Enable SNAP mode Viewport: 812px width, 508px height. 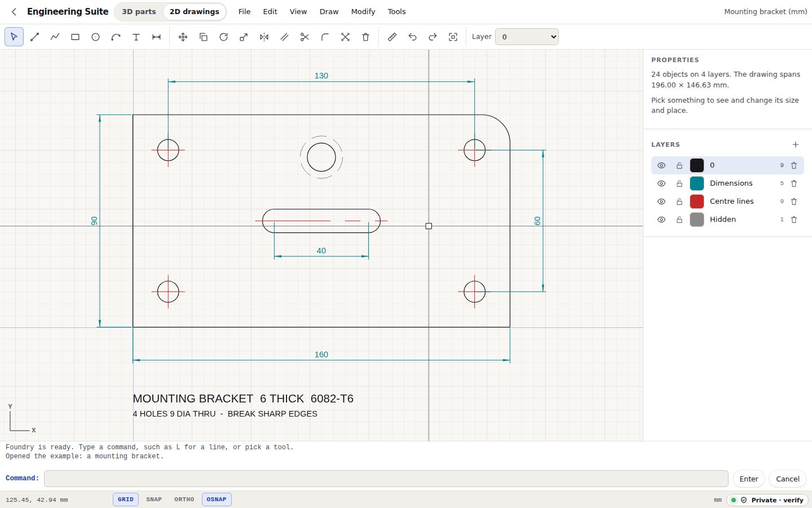pyautogui.click(x=154, y=500)
